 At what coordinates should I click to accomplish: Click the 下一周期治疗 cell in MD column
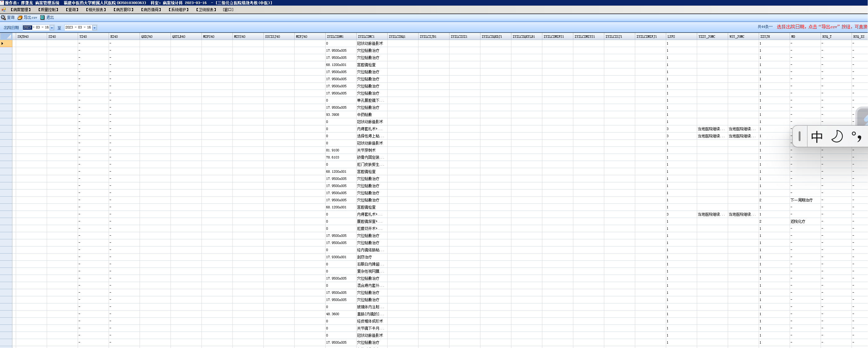(x=802, y=200)
